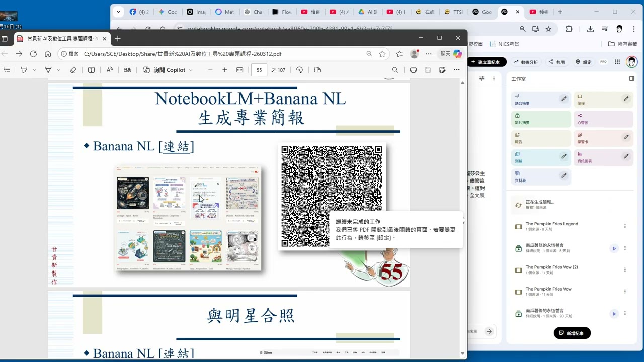Image resolution: width=644 pixels, height=362 pixels.
Task: Open menu for The Pumpkin Fries Legend
Action: tap(625, 226)
